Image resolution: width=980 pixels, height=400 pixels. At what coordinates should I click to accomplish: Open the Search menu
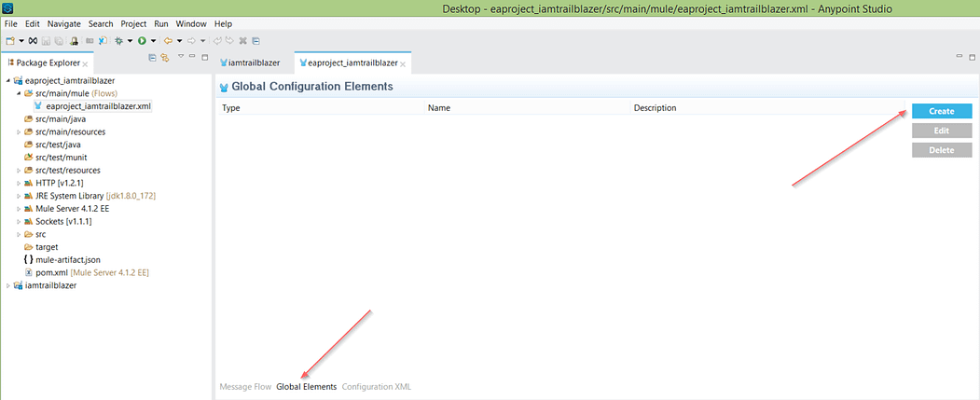(101, 23)
